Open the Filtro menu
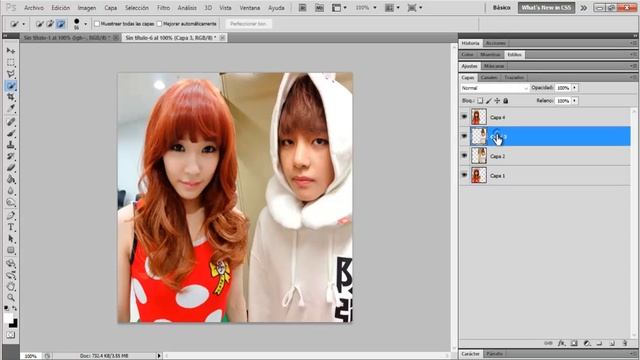640x360 pixels. click(x=163, y=8)
